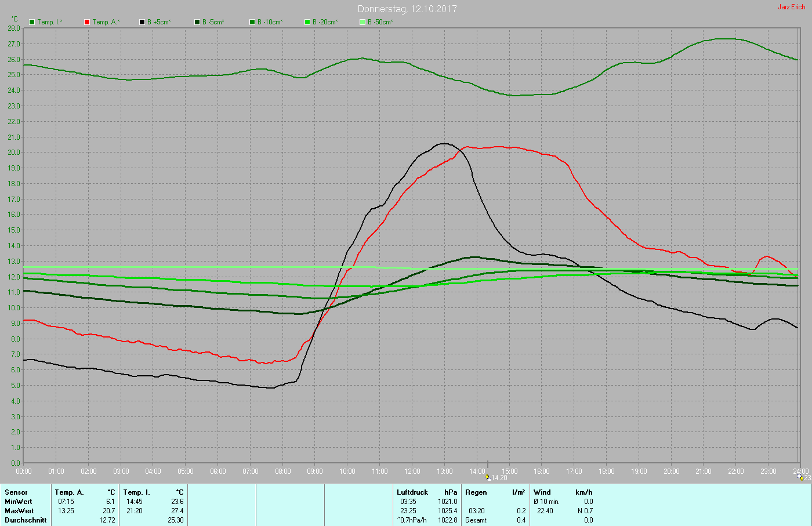Select the Temp. I. column header
The height and width of the screenshot is (526, 812).
pos(136,492)
